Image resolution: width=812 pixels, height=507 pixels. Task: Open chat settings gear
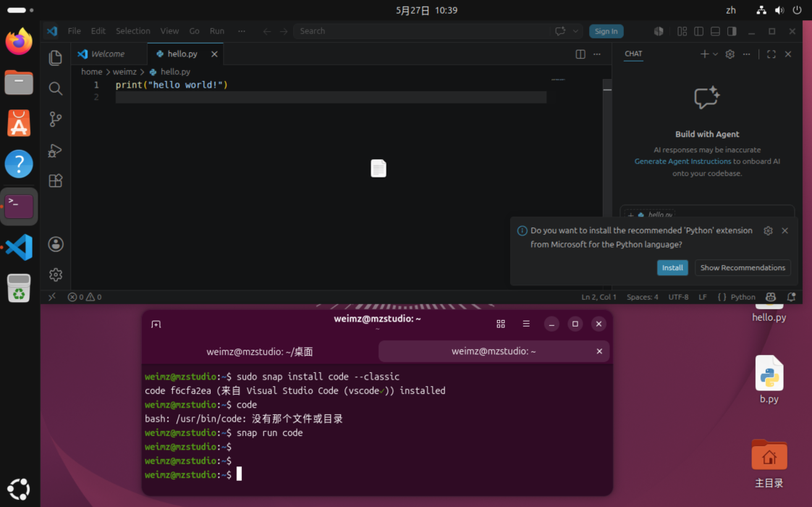click(729, 54)
